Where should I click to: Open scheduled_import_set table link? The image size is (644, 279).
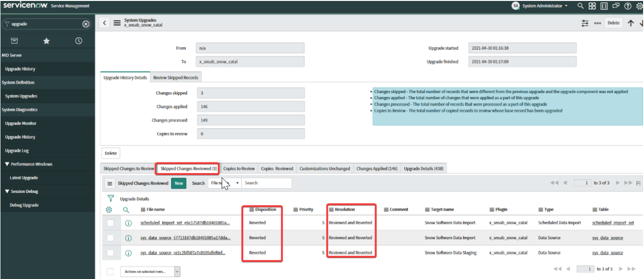[x=613, y=223]
